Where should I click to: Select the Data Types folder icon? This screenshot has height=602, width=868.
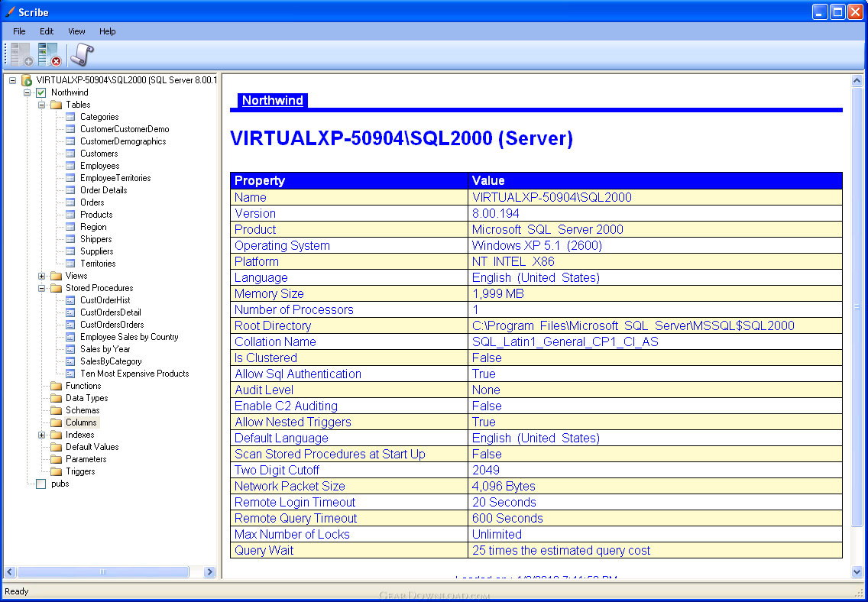(x=56, y=398)
